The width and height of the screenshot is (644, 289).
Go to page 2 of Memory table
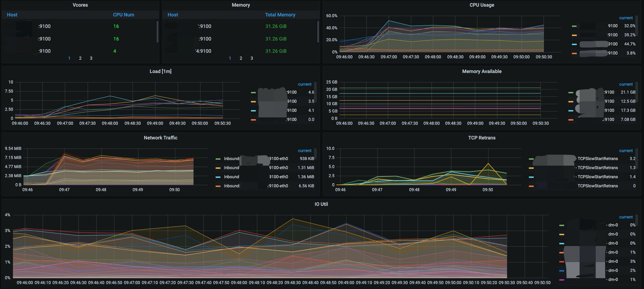[x=241, y=58]
